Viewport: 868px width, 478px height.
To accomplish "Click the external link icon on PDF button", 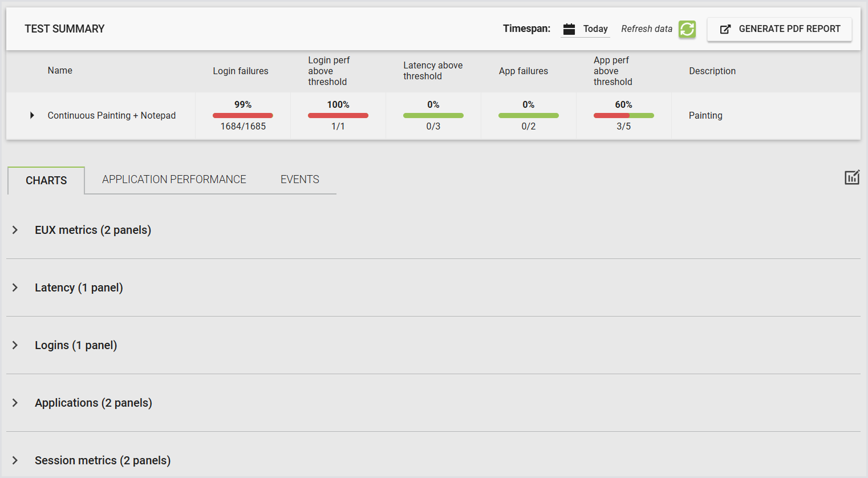I will 725,29.
